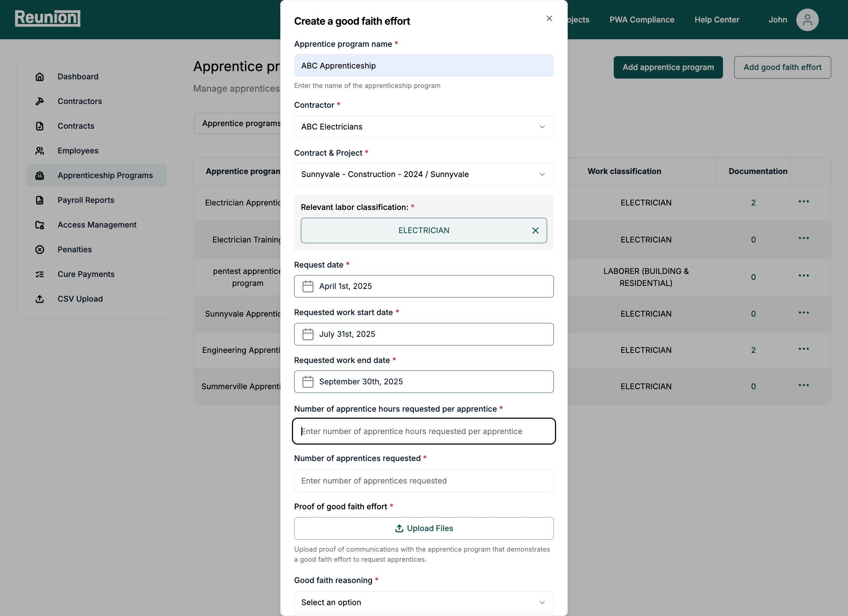Open the Good faith reasoning dropdown
This screenshot has width=848, height=616.
(424, 602)
